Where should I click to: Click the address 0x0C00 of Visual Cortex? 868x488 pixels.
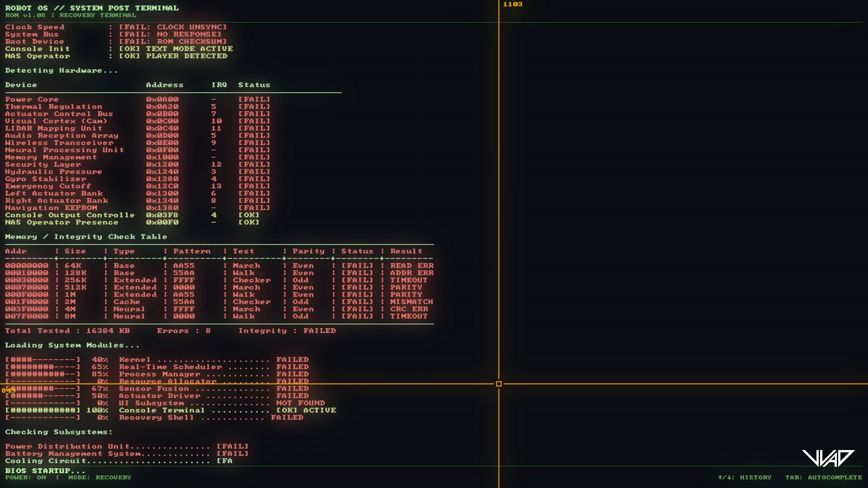point(162,121)
